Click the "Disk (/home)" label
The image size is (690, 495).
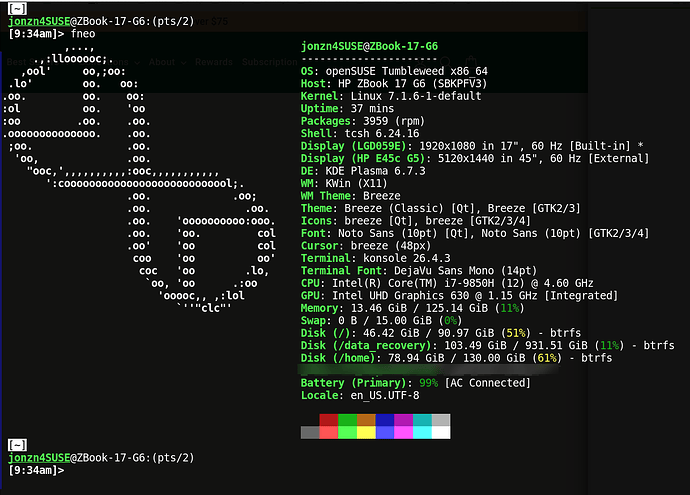coord(338,358)
